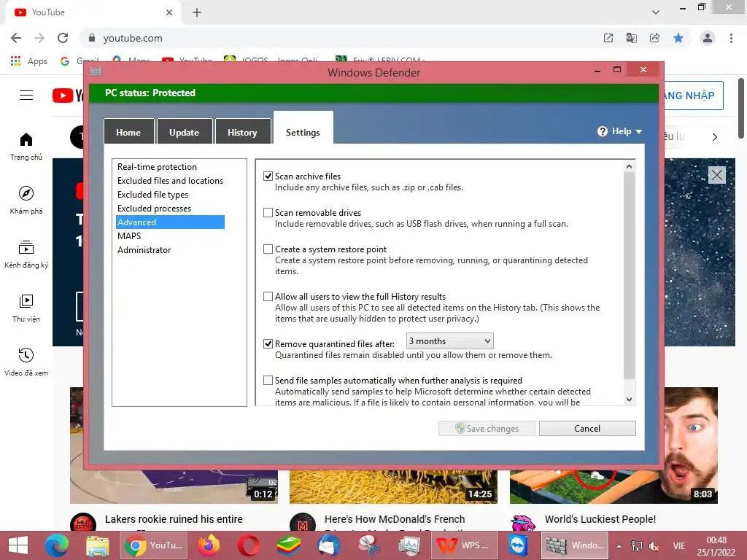Click next arrow on YouTube chips bar
Screen dimensions: 747x560
coord(715,137)
